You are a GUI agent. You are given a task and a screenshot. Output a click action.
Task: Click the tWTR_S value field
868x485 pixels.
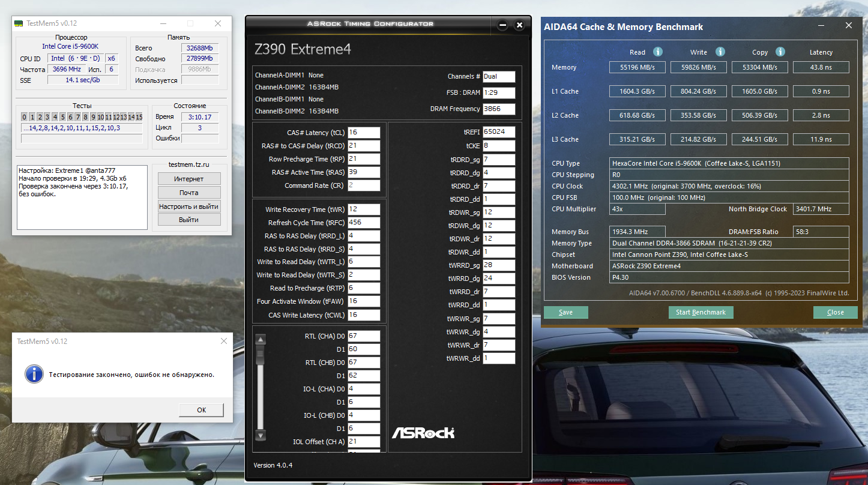(x=364, y=275)
